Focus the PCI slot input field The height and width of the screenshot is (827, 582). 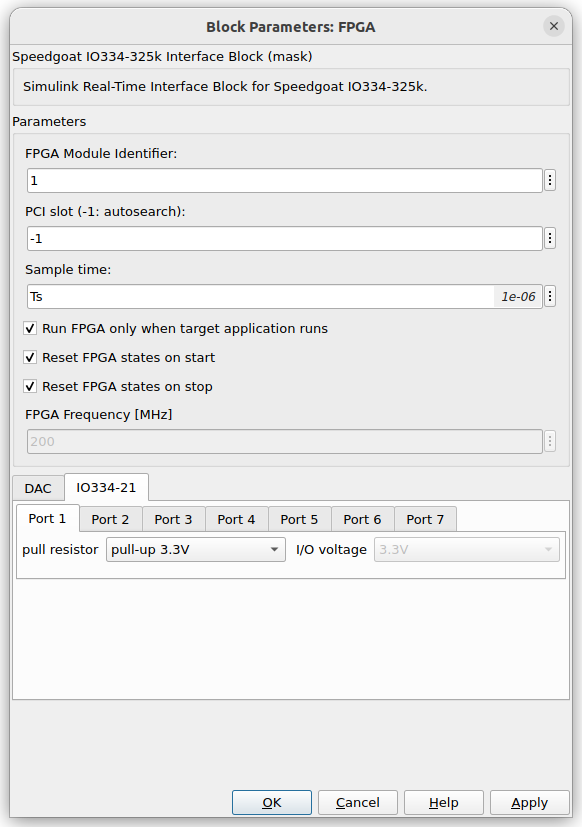tap(284, 238)
